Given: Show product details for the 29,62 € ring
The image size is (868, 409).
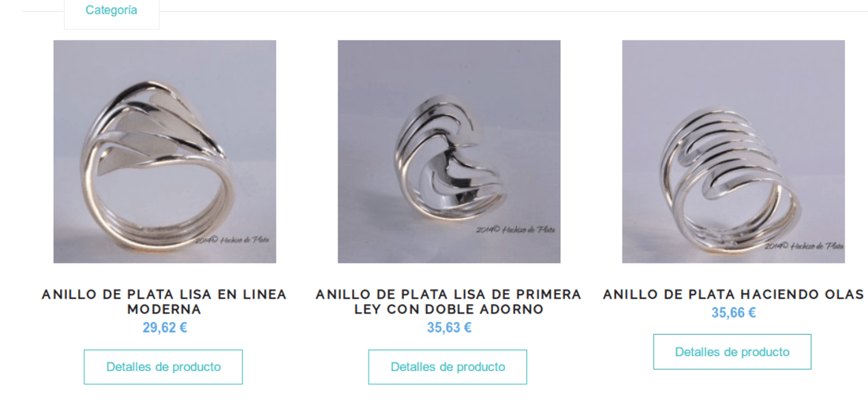Looking at the screenshot, I should [163, 367].
